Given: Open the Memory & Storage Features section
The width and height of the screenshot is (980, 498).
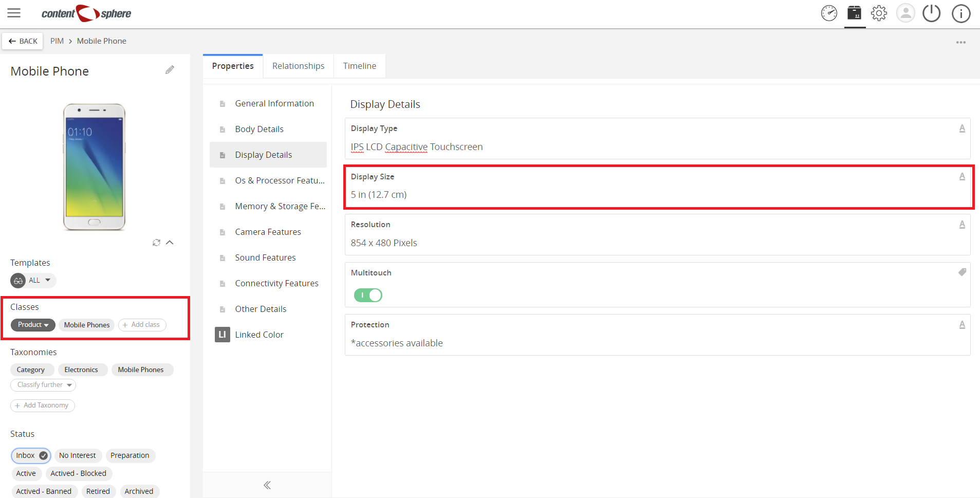Looking at the screenshot, I should pos(268,206).
